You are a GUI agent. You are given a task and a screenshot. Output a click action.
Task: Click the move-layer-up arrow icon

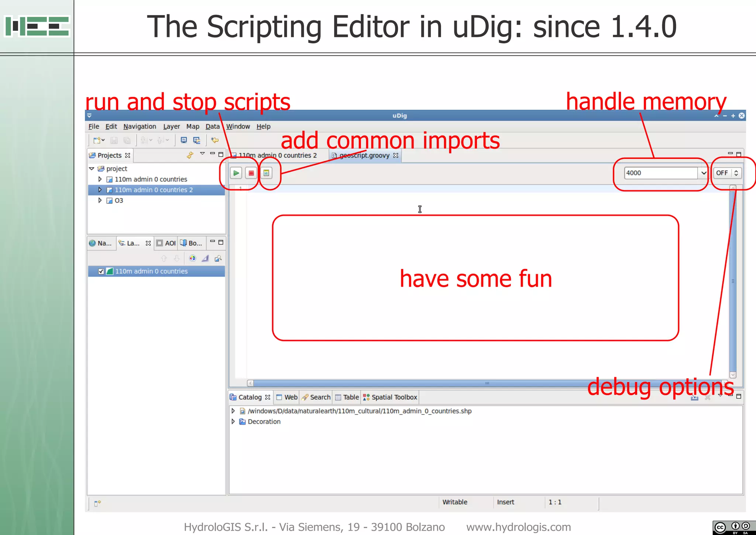(x=164, y=258)
